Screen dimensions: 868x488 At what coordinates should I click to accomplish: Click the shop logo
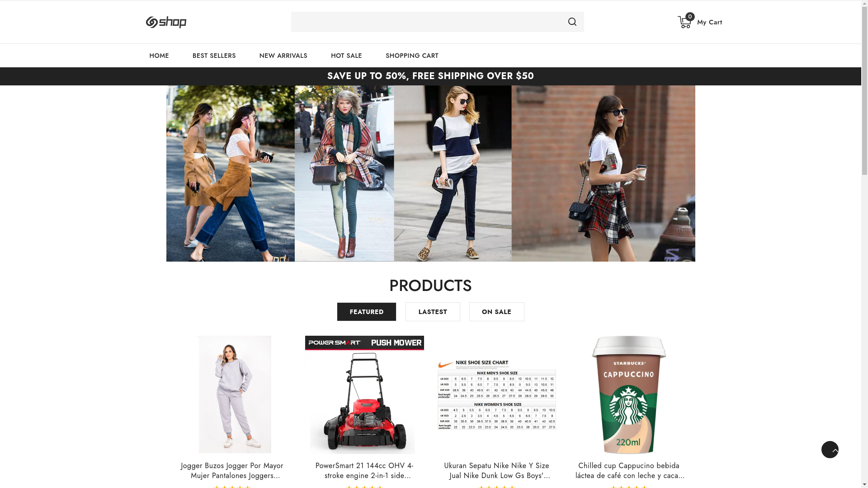point(166,22)
